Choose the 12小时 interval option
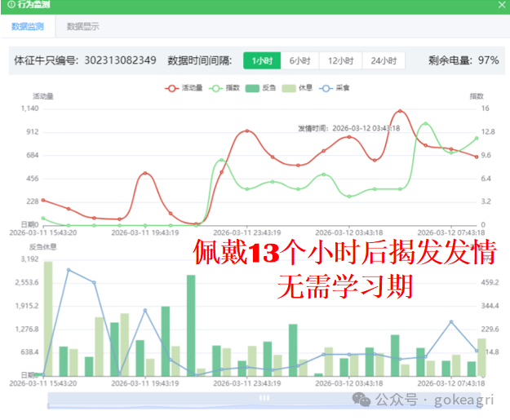Screen dimensions: 510x420 (x=341, y=60)
